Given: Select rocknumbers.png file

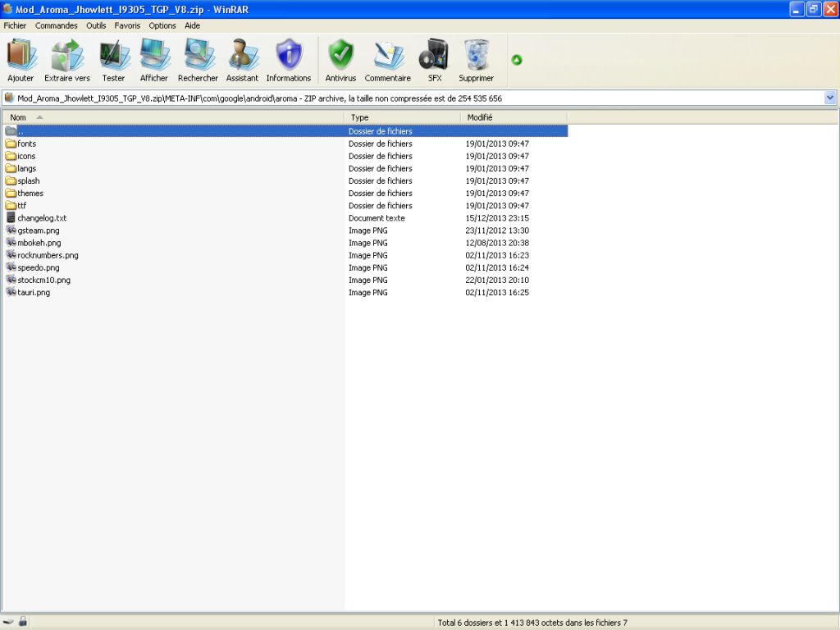Looking at the screenshot, I should (43, 255).
